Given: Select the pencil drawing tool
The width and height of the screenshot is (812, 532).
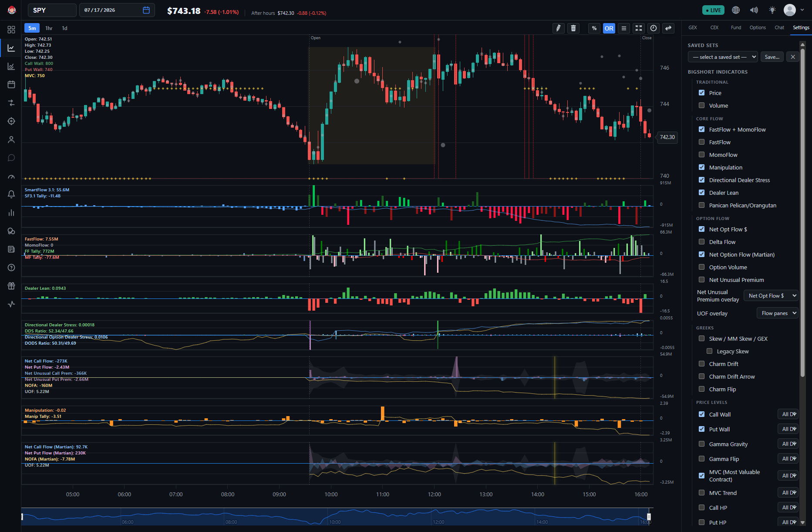Looking at the screenshot, I should click(558, 28).
